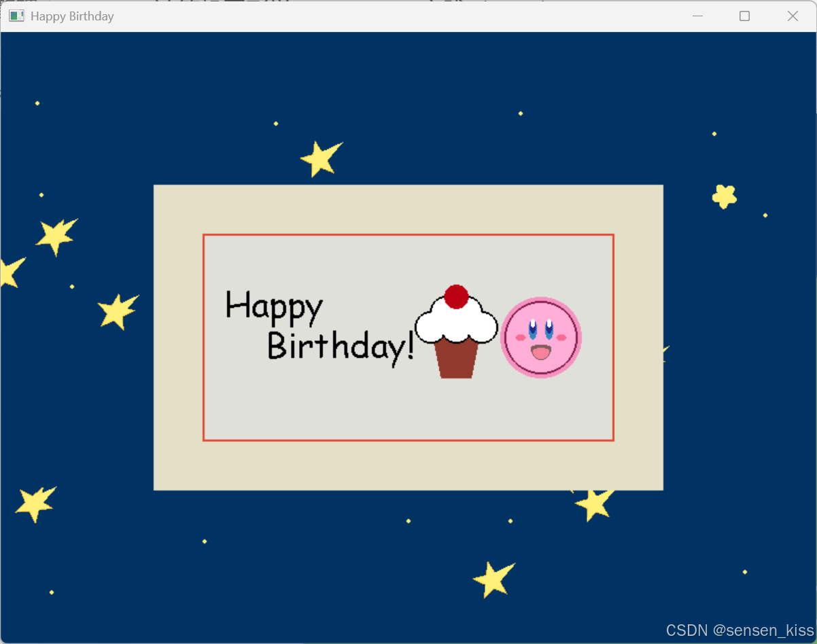Click the cupcake image on the card
This screenshot has width=817, height=644.
[456, 332]
